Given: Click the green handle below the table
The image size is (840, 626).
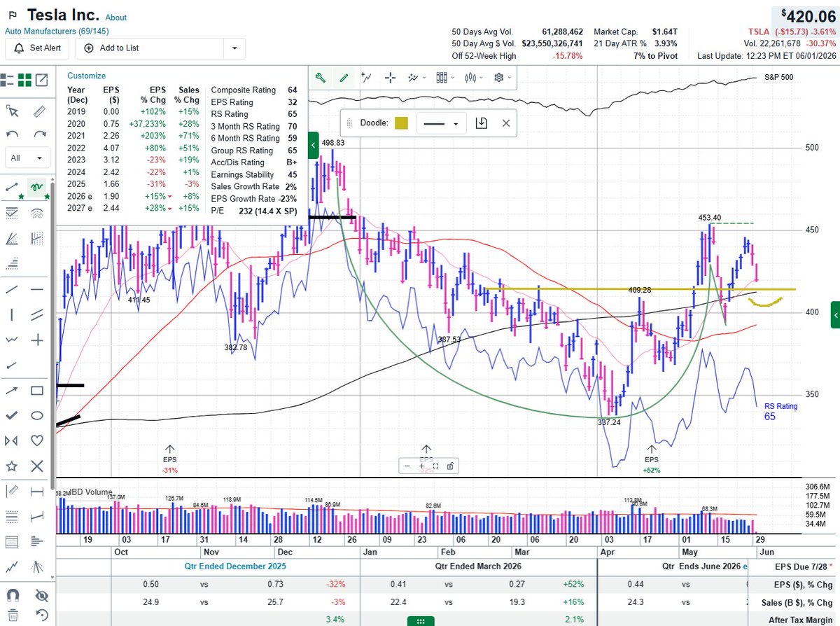Looking at the screenshot, I should point(421,621).
